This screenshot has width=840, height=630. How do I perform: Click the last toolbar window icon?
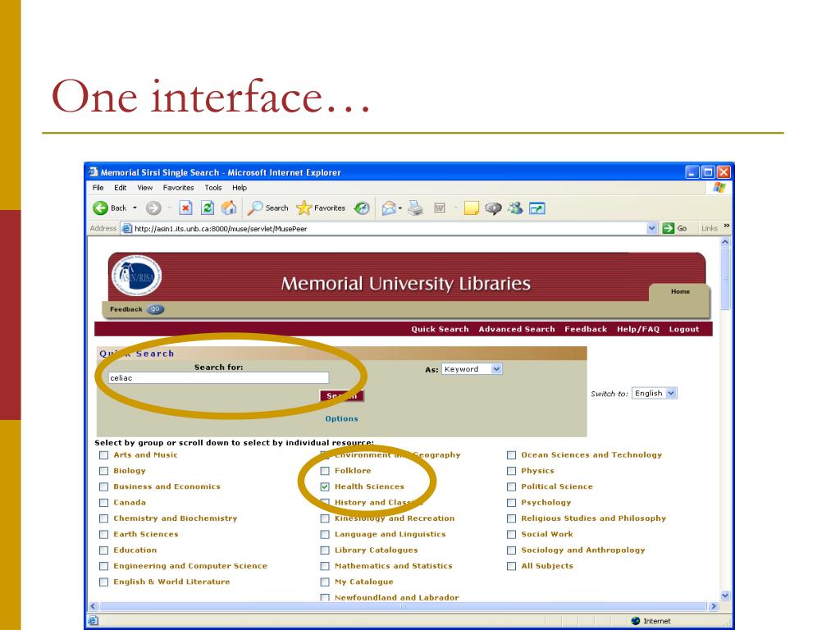(536, 208)
